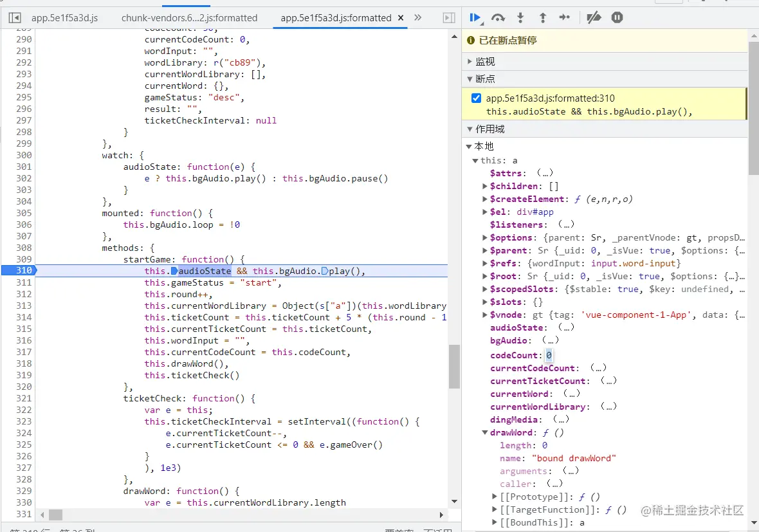Step over next function call
Screen dimensions: 759x532
[498, 18]
